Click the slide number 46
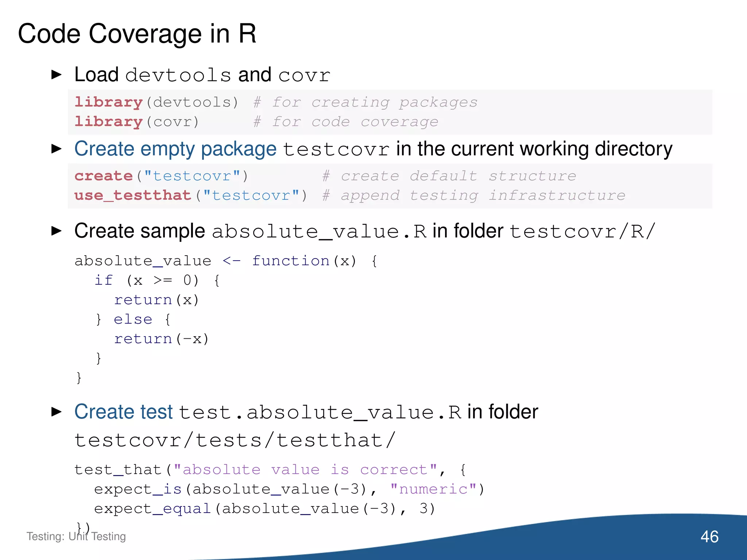The image size is (747, 560). [709, 537]
